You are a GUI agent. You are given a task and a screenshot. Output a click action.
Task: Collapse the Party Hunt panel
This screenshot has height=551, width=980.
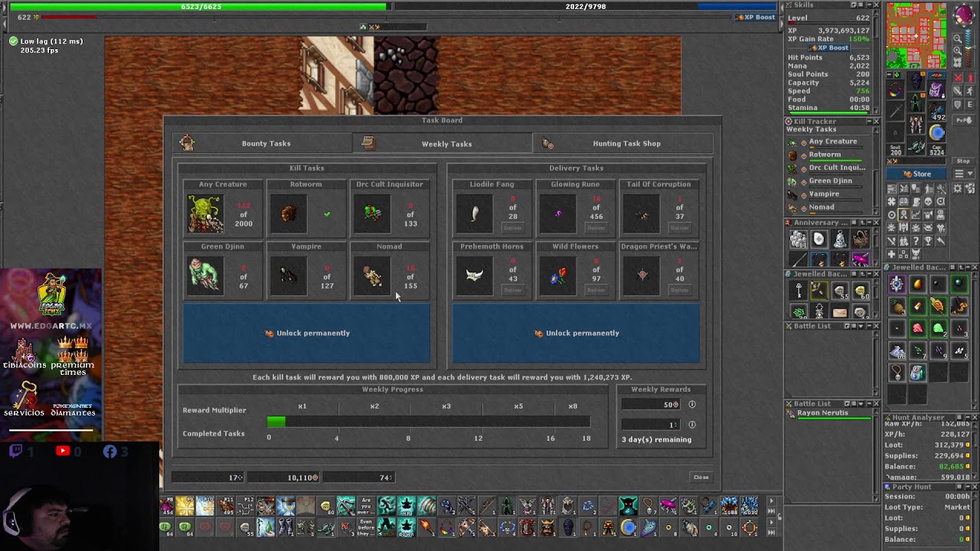point(966,487)
